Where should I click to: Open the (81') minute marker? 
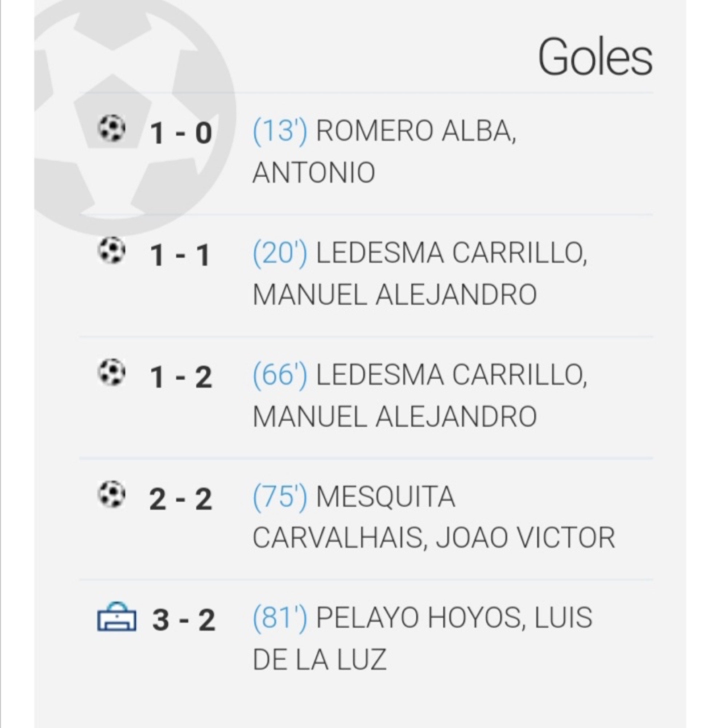pos(280,618)
